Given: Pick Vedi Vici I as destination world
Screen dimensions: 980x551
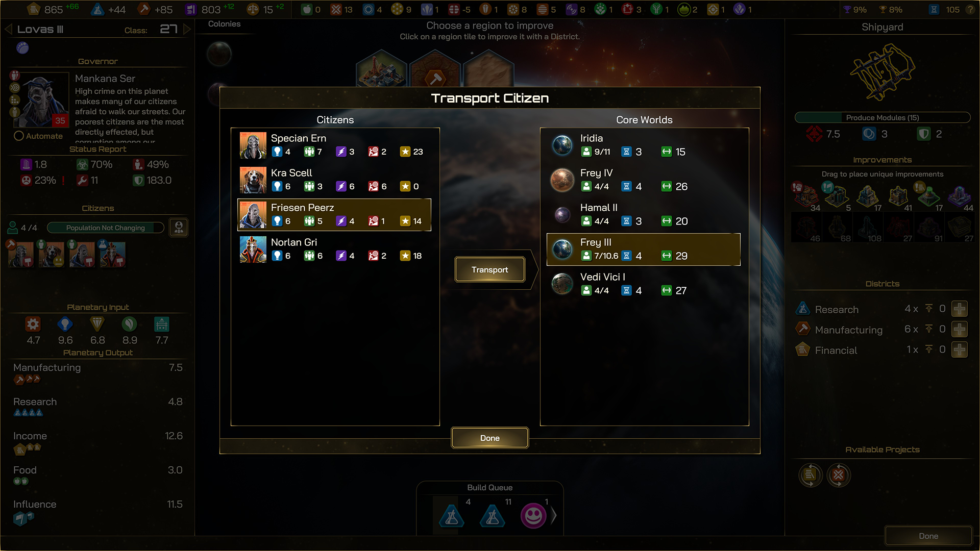Looking at the screenshot, I should coord(644,284).
